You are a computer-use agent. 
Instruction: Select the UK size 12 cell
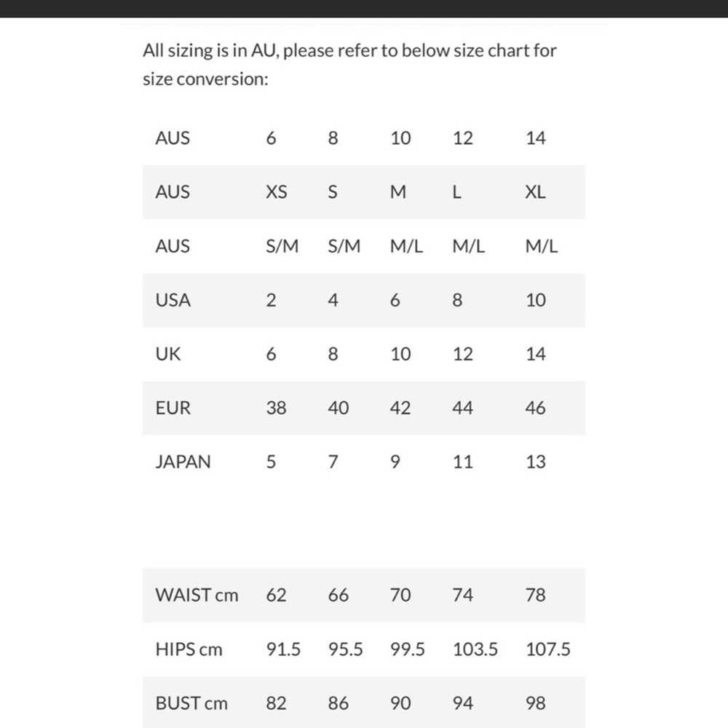point(462,354)
